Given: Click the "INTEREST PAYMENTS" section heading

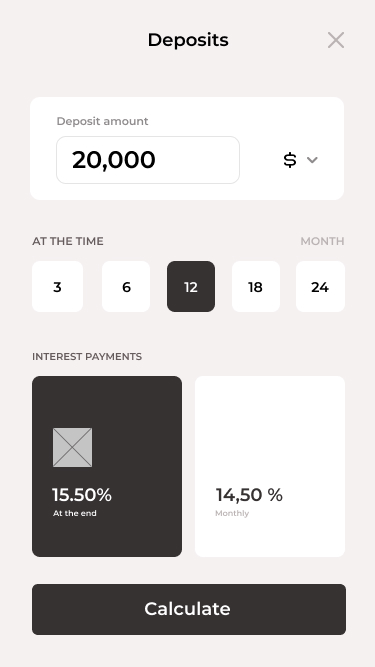Looking at the screenshot, I should coord(87,356).
